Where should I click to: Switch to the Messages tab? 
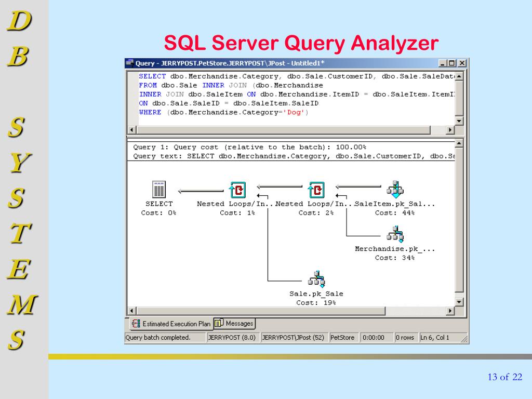click(234, 323)
